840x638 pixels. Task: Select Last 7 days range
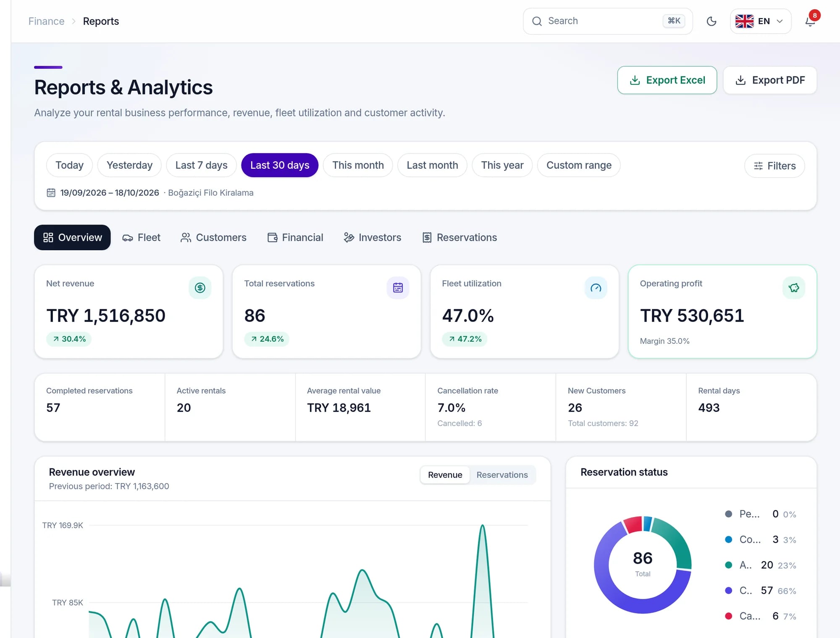[x=201, y=165]
